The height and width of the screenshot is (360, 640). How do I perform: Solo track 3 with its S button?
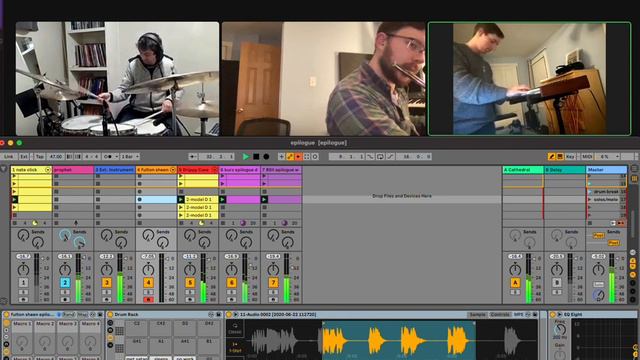point(107,292)
